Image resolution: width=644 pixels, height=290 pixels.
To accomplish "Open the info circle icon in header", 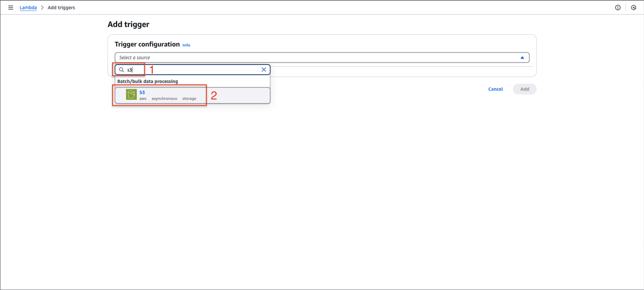I will pyautogui.click(x=618, y=8).
